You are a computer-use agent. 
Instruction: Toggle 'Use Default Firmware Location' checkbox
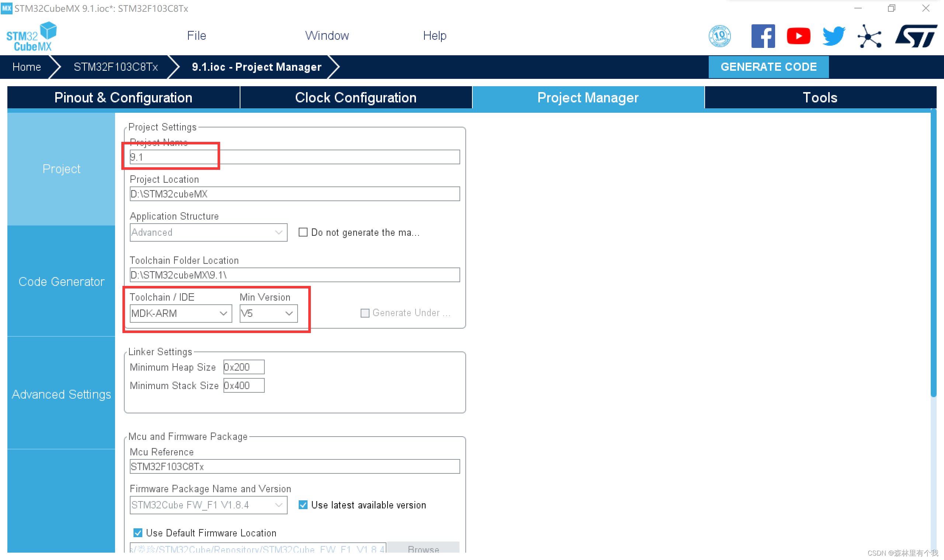pyautogui.click(x=138, y=532)
